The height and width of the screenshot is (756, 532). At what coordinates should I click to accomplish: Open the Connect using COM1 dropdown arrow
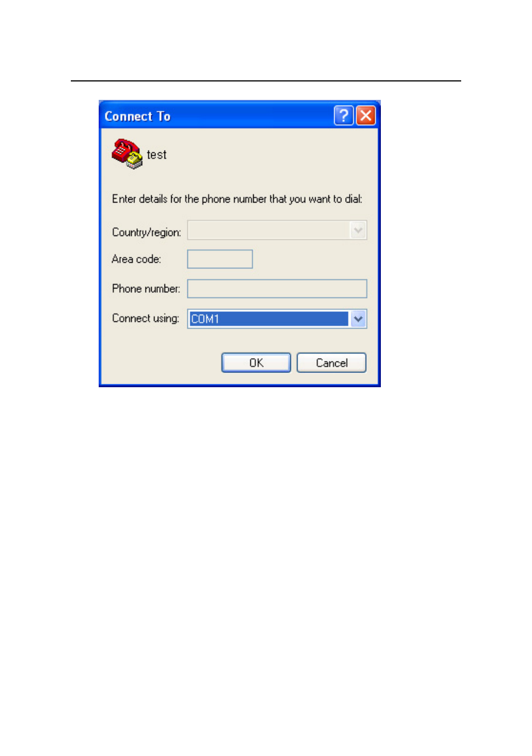pos(358,319)
